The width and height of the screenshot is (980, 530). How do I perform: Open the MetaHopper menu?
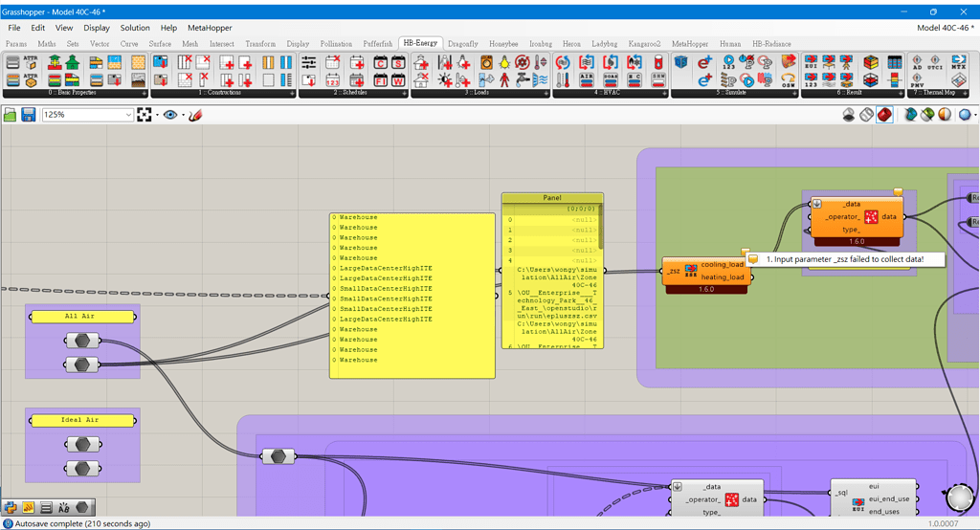(x=210, y=28)
